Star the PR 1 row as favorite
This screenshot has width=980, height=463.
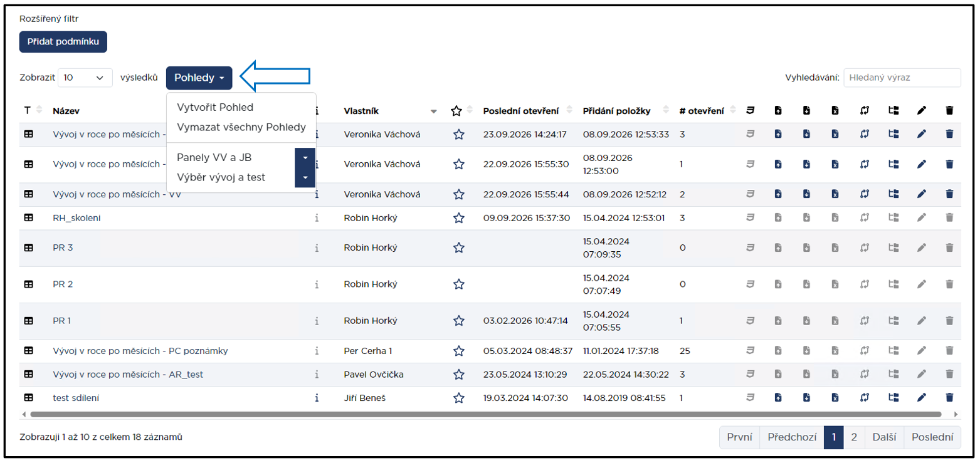459,321
